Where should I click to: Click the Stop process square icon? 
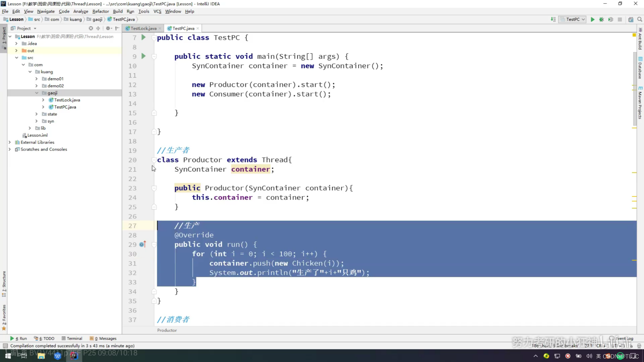[620, 19]
